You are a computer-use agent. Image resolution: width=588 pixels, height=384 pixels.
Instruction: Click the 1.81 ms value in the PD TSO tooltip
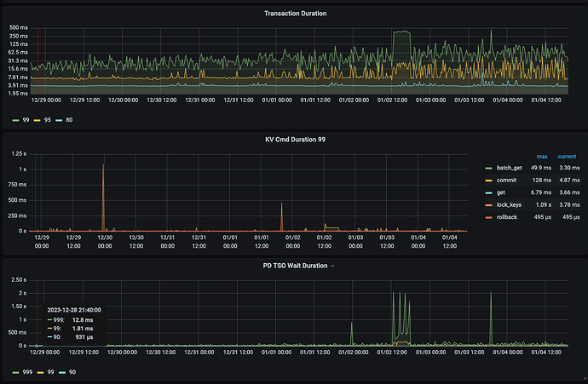(x=83, y=329)
